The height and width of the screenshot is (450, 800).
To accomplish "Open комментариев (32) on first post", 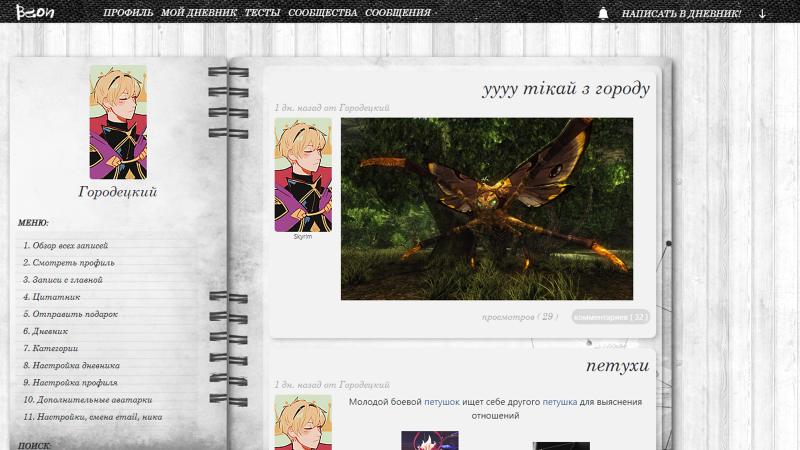I will pos(610,317).
